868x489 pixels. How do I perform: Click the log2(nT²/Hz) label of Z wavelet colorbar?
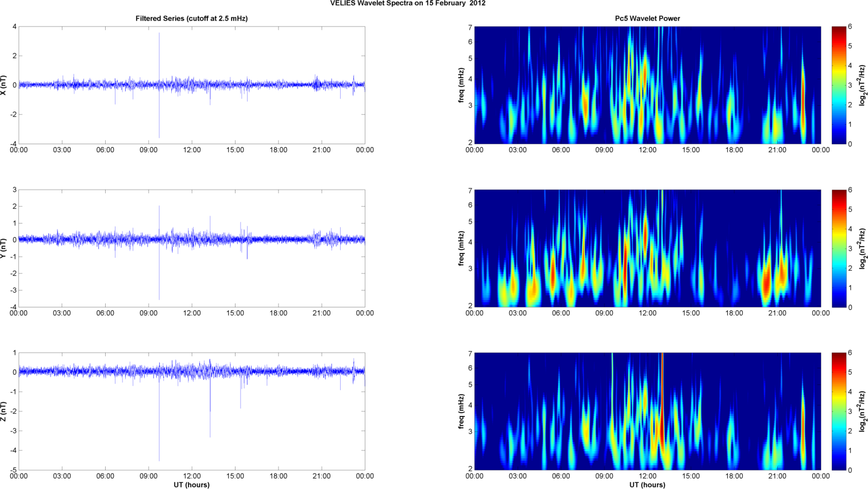coord(862,411)
